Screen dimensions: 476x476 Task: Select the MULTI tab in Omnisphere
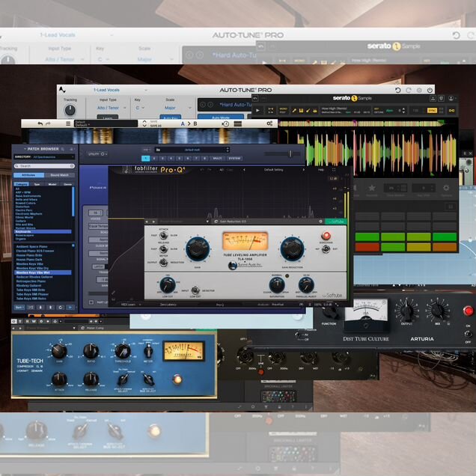pyautogui.click(x=217, y=159)
